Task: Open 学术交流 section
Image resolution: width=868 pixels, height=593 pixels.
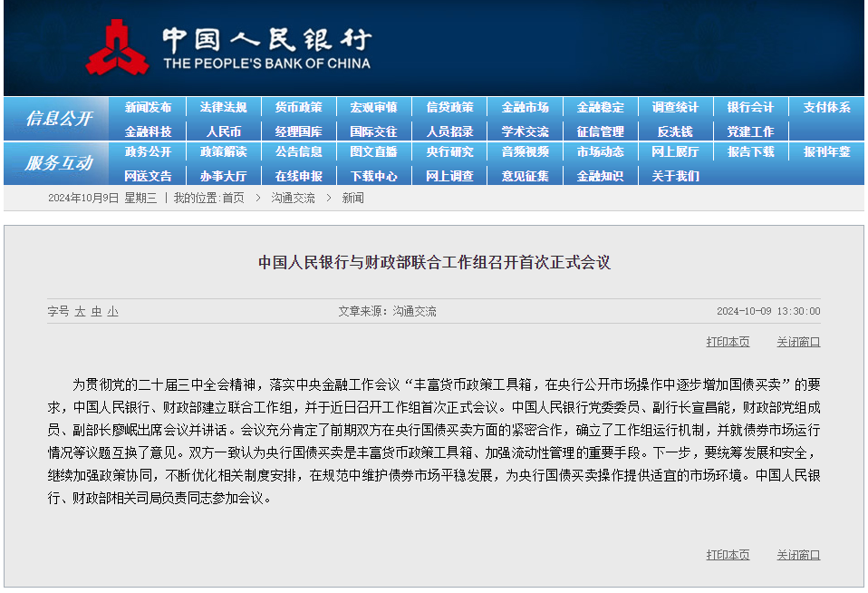Action: (525, 131)
